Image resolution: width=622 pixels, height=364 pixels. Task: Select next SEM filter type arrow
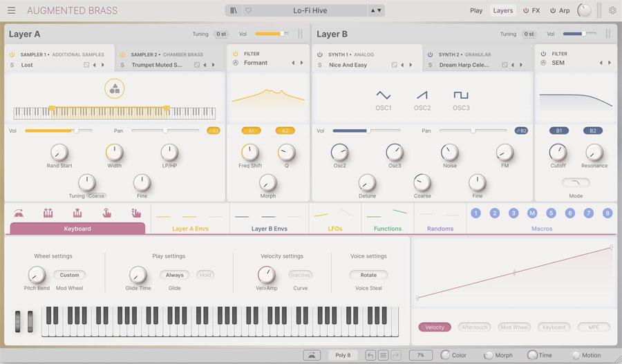[x=610, y=63]
